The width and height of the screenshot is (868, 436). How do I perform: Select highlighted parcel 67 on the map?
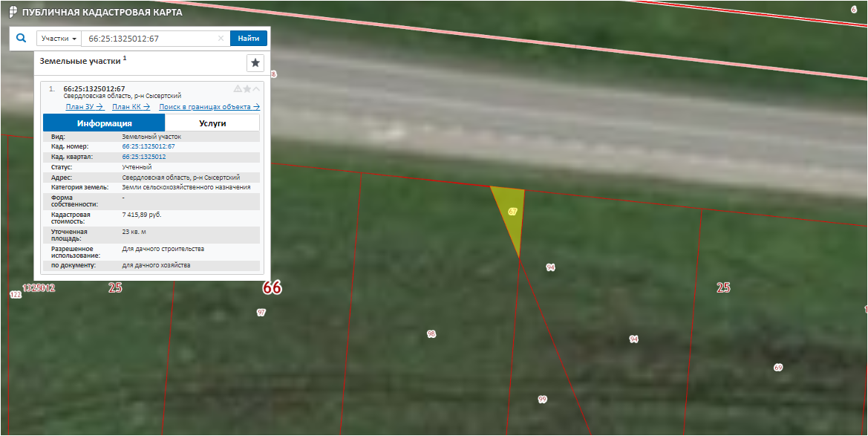click(x=512, y=212)
